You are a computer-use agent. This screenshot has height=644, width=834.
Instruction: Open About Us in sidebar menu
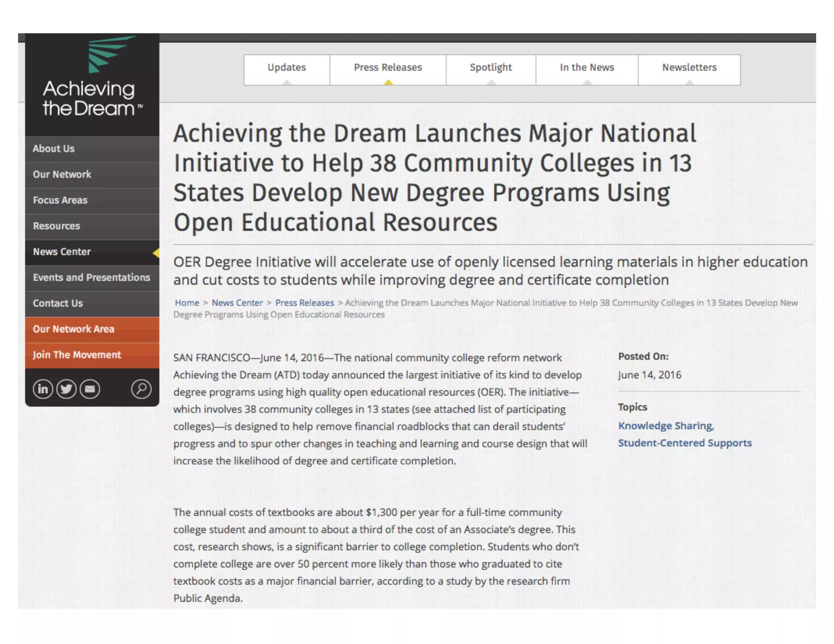(x=54, y=149)
